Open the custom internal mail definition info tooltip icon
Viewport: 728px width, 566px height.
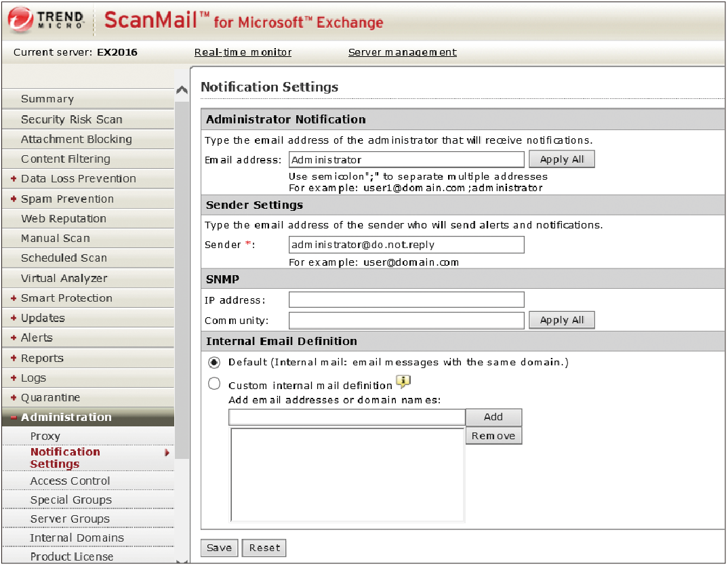click(403, 382)
